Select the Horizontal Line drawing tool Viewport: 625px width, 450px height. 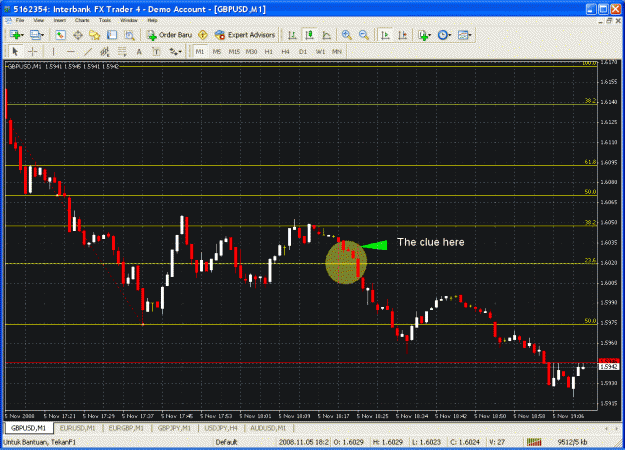[71, 51]
